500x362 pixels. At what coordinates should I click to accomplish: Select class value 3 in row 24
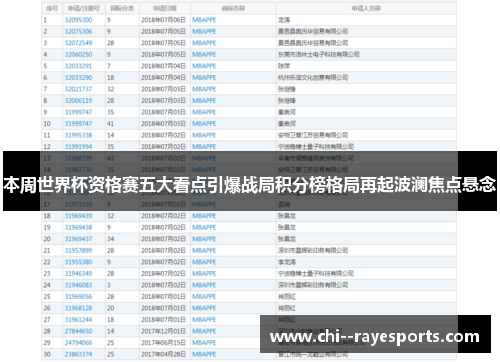tap(109, 285)
